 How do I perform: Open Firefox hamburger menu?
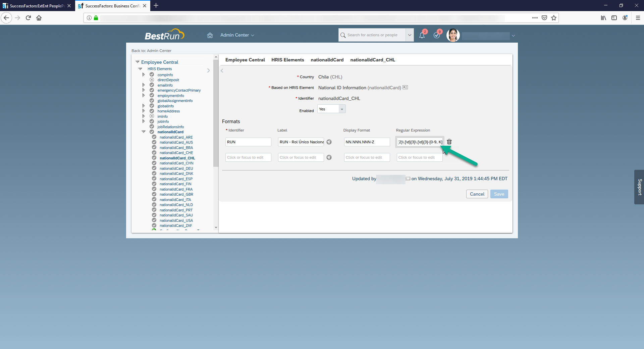(x=638, y=18)
